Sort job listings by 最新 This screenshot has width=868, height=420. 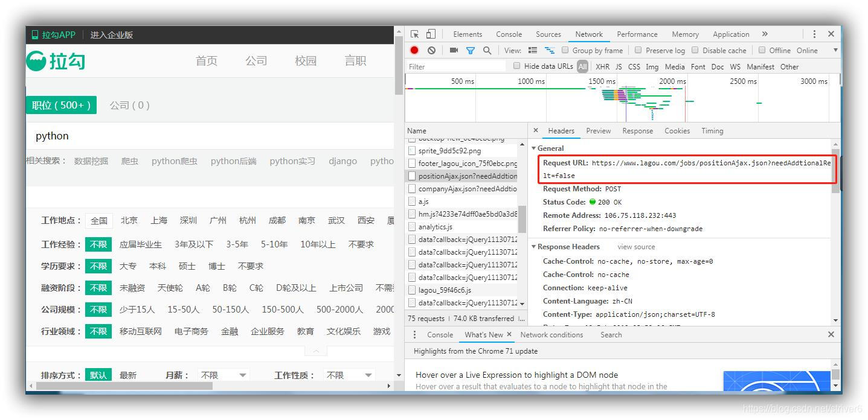coord(128,375)
